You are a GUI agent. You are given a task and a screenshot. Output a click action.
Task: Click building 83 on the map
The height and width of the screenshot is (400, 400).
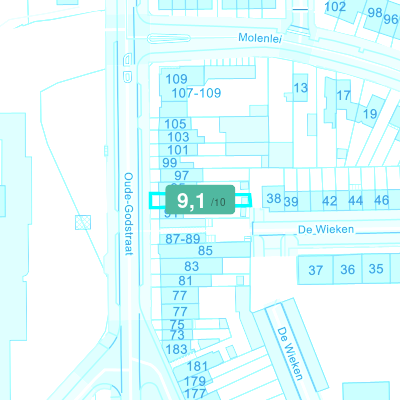[191, 266]
